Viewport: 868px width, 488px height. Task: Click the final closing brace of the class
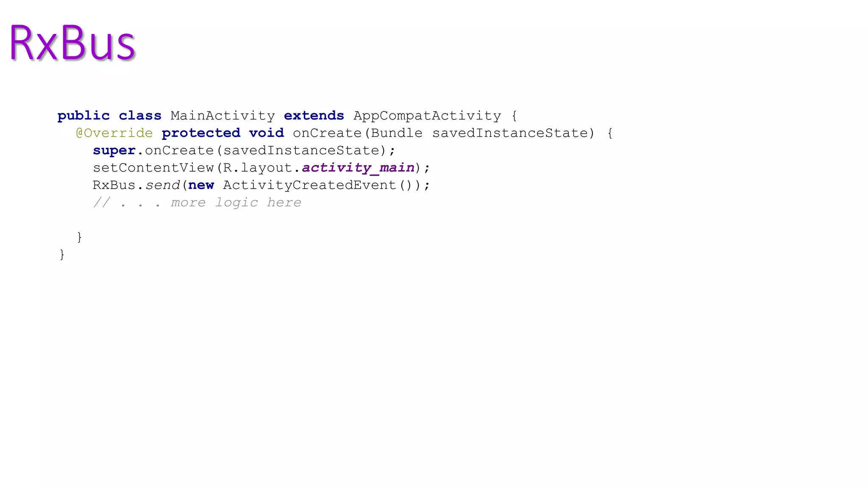(62, 255)
